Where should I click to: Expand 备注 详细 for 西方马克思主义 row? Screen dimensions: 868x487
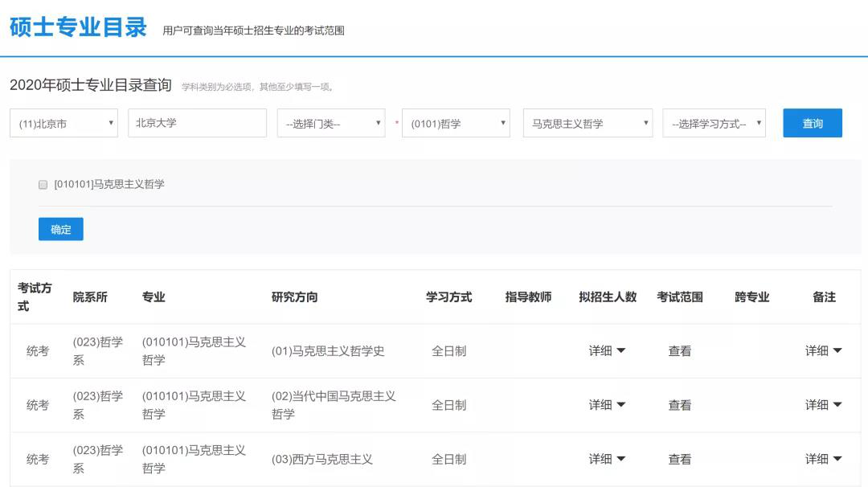click(x=824, y=459)
